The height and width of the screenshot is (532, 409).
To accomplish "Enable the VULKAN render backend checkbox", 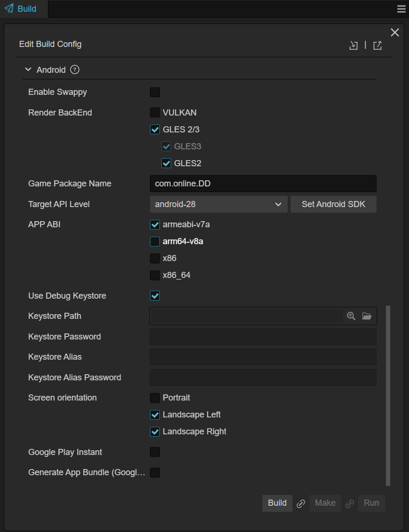I will [155, 113].
